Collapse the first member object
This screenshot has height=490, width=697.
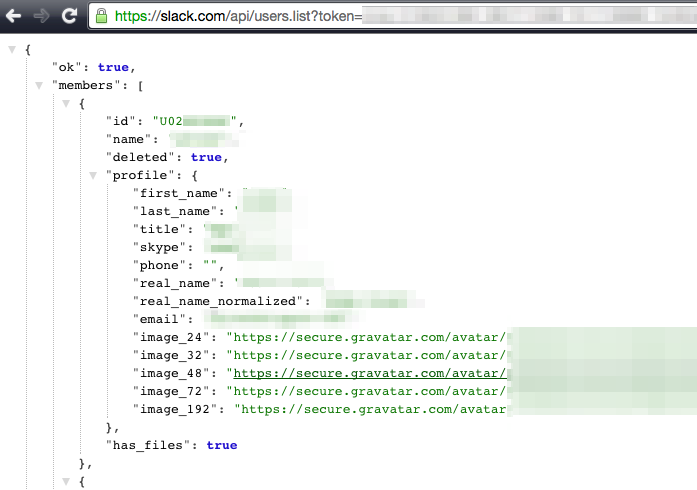(x=66, y=104)
